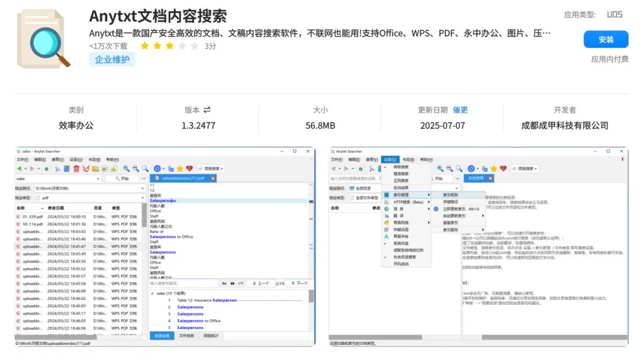Open the Anytxt app icon with magnifier

[43, 39]
